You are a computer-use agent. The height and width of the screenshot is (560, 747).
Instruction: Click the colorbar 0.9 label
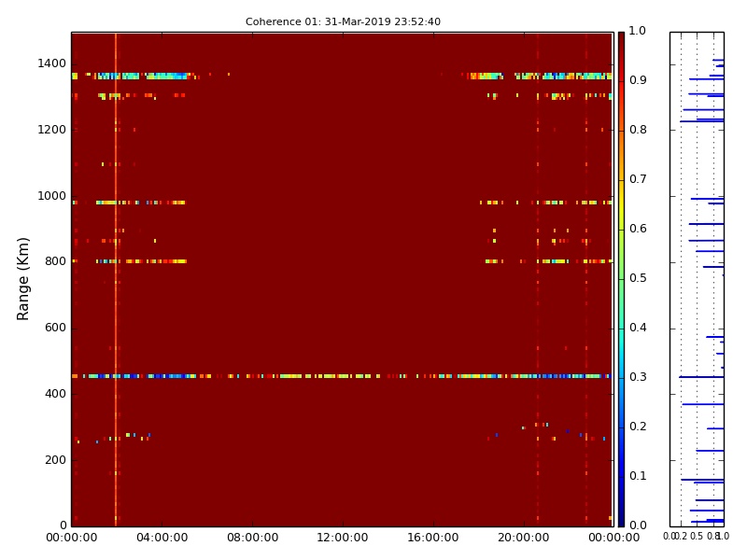[x=638, y=80]
